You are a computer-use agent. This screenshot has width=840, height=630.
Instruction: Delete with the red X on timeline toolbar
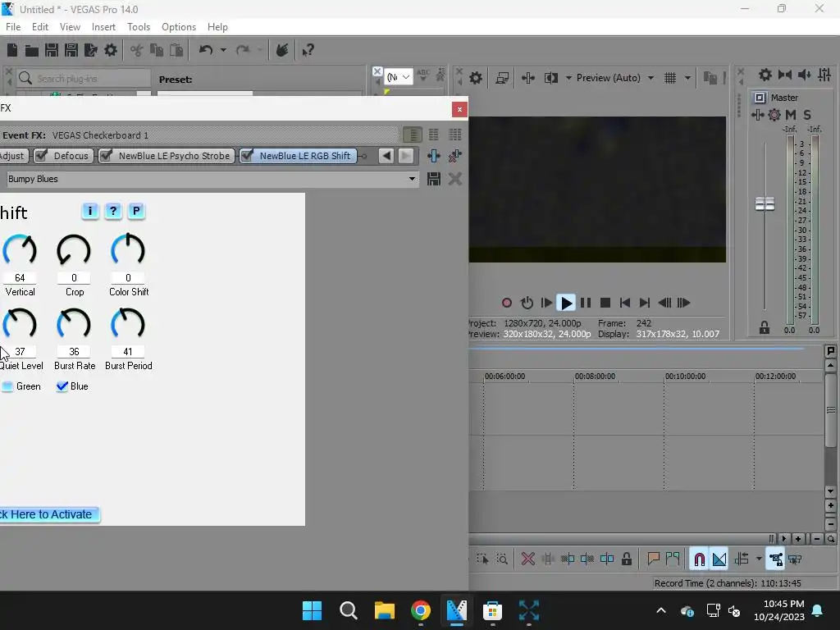pos(527,559)
